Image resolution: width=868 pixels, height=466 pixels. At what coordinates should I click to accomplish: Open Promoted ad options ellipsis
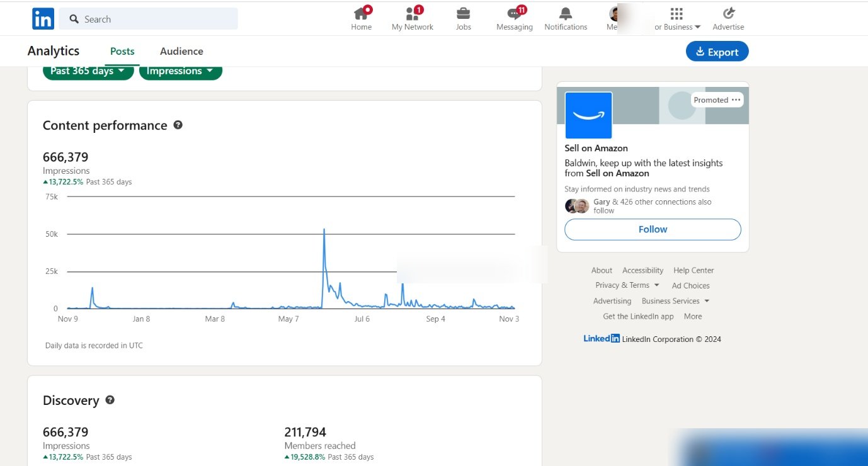tap(736, 99)
